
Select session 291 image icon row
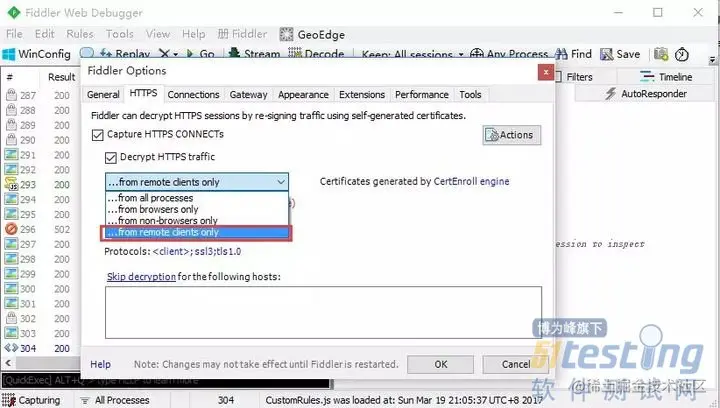[38, 155]
